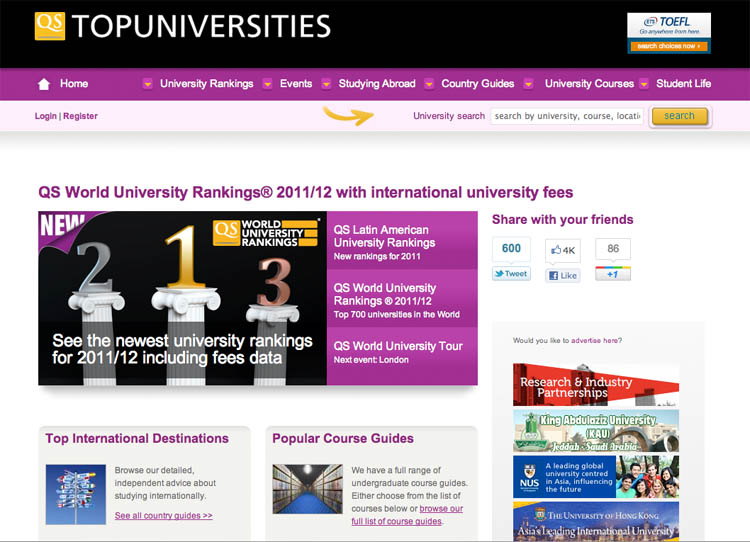Click the QS logo in the header
Image resolution: width=750 pixels, height=542 pixels.
coord(50,26)
